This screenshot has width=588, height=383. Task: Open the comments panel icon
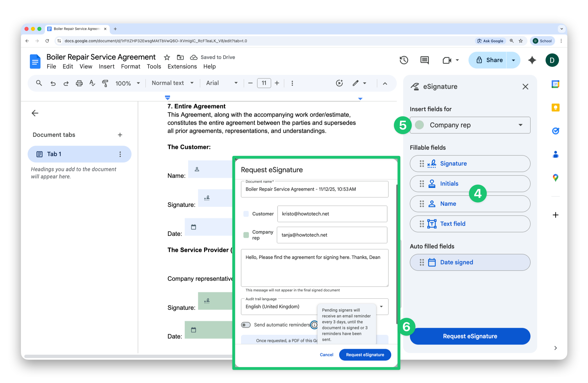click(x=424, y=60)
